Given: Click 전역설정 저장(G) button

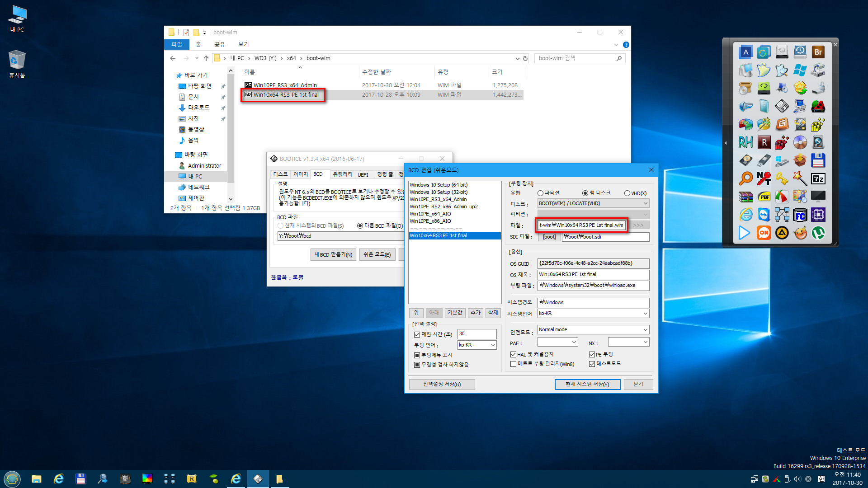Looking at the screenshot, I should pos(442,384).
